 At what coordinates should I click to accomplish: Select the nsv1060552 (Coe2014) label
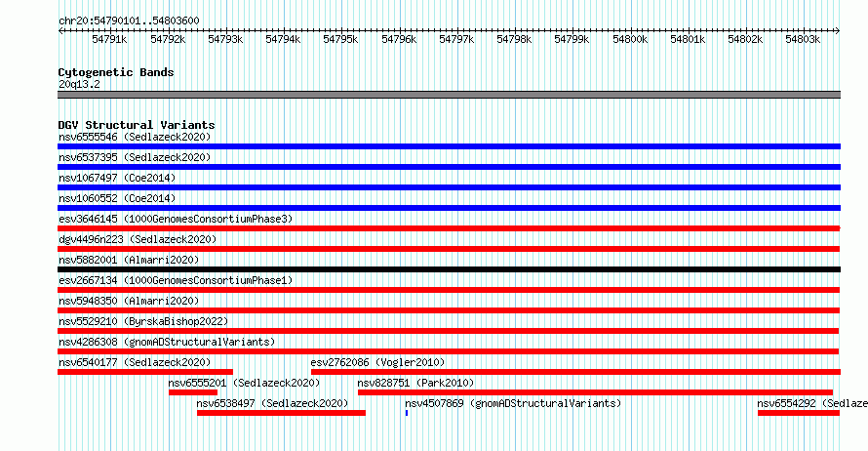[117, 198]
